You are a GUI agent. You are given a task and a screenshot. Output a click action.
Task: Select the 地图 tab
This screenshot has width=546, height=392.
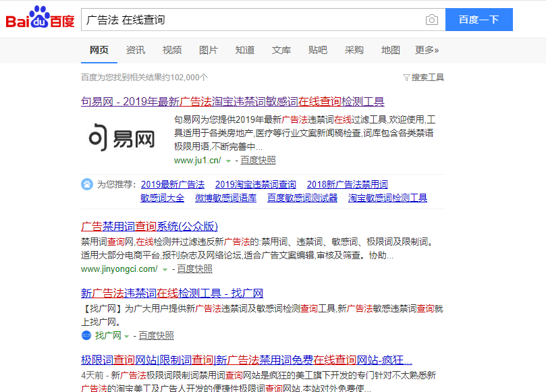pyautogui.click(x=390, y=50)
